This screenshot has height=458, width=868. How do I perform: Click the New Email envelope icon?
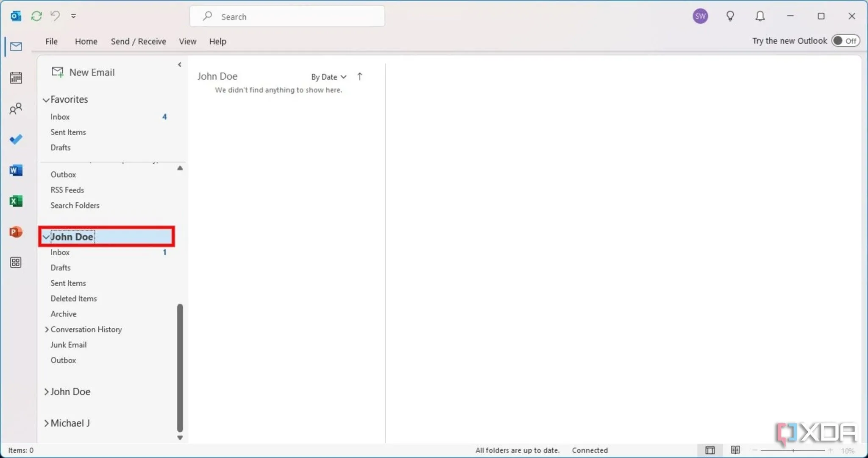57,72
